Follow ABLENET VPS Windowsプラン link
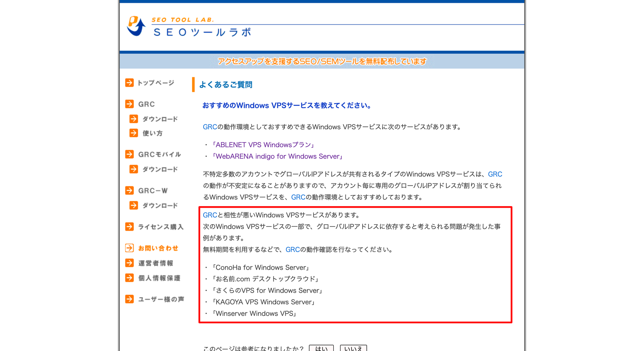The image size is (644, 351). point(263,145)
